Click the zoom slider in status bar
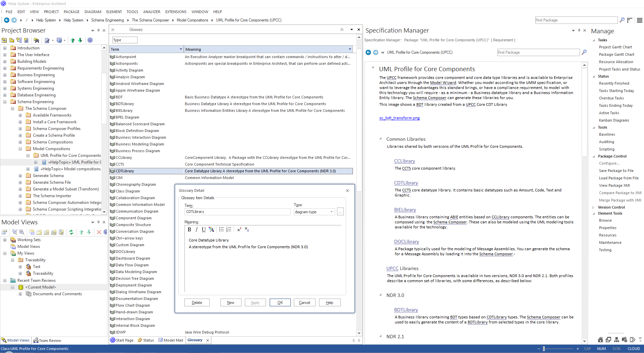This screenshot has width=644, height=353. coord(544,349)
